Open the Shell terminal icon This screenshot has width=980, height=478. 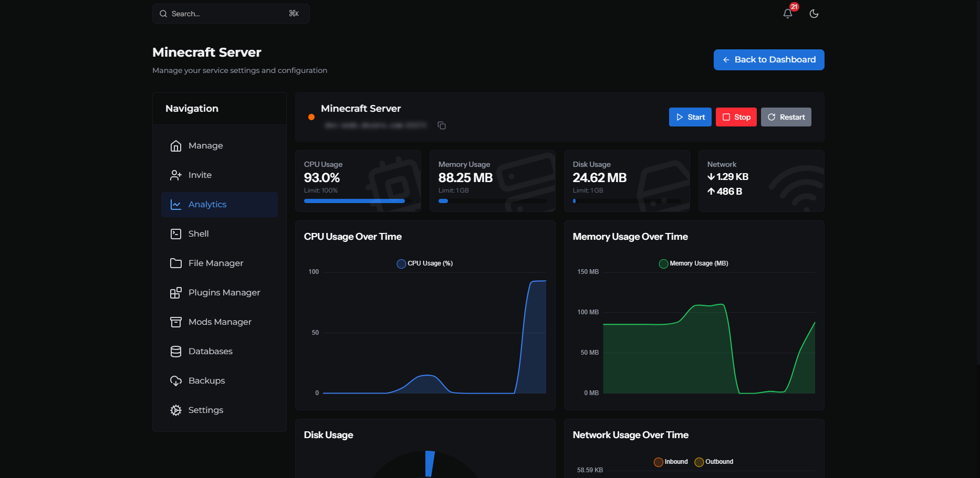pos(176,234)
